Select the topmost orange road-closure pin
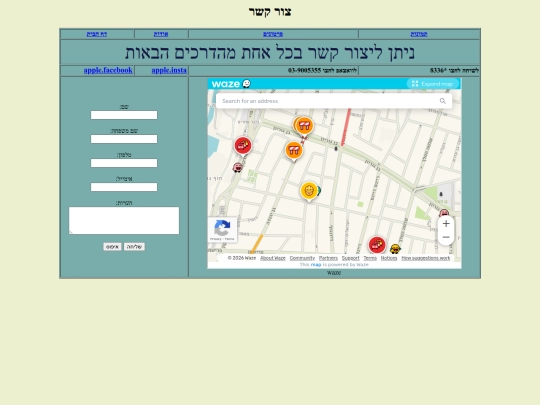The image size is (540, 405). click(304, 125)
